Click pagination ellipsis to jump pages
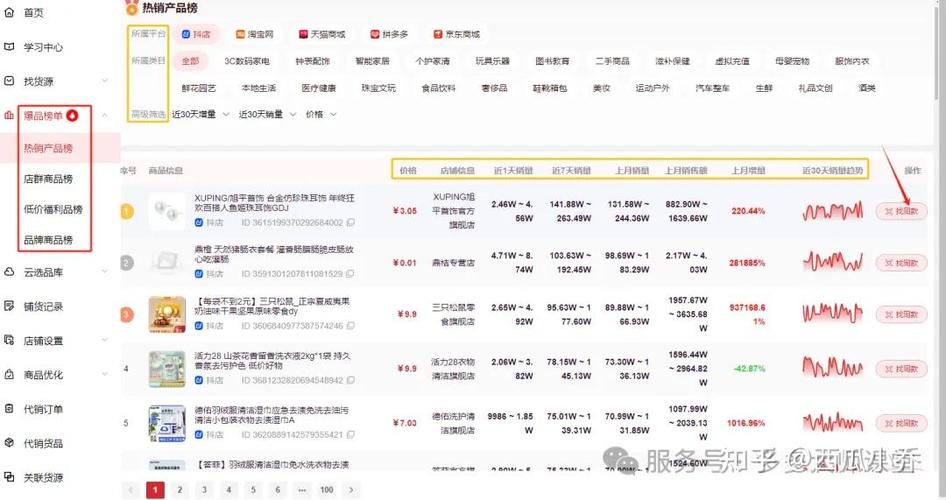The width and height of the screenshot is (946, 500). (302, 490)
